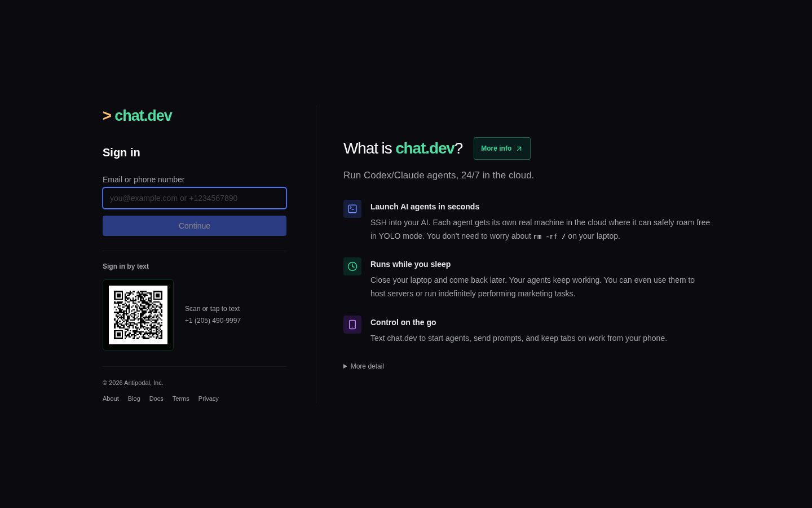Open the Blog footer link
Screen dimensions: 812x508
pyautogui.click(x=134, y=398)
